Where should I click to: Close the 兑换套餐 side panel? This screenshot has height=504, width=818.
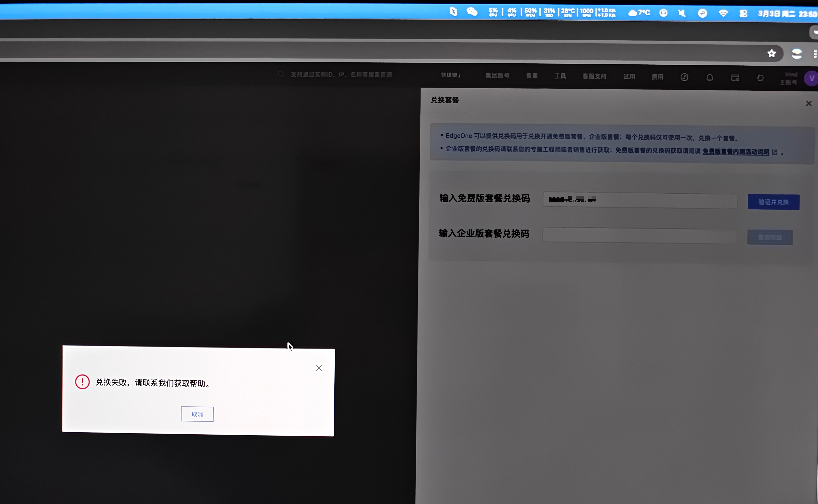coord(809,104)
